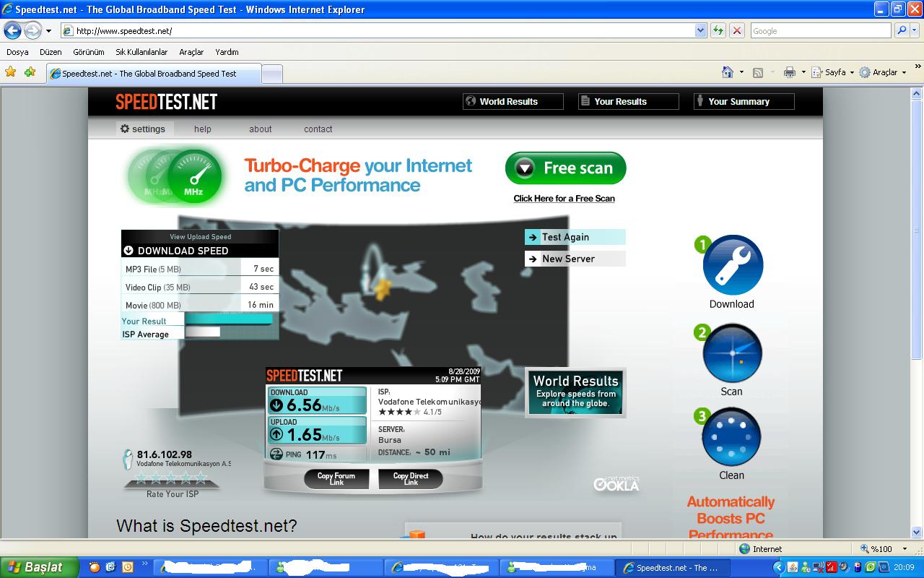Click the ISP Average speed bar
The width and height of the screenshot is (924, 578).
(x=203, y=332)
